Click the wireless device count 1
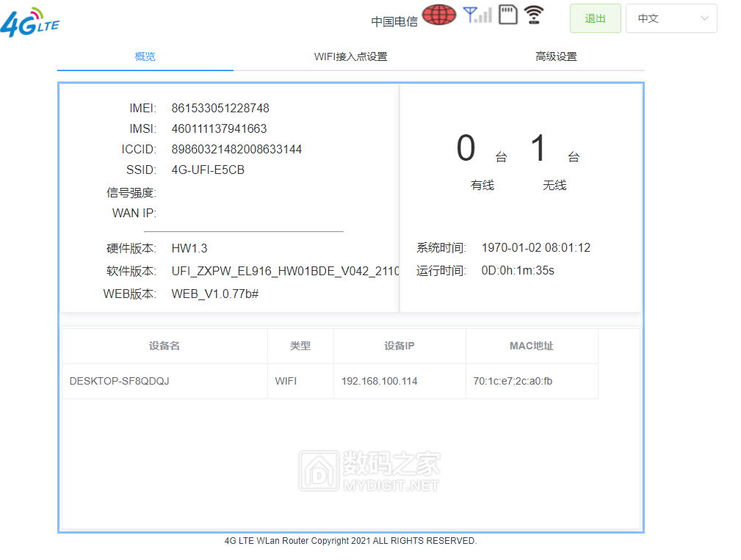 coord(538,148)
